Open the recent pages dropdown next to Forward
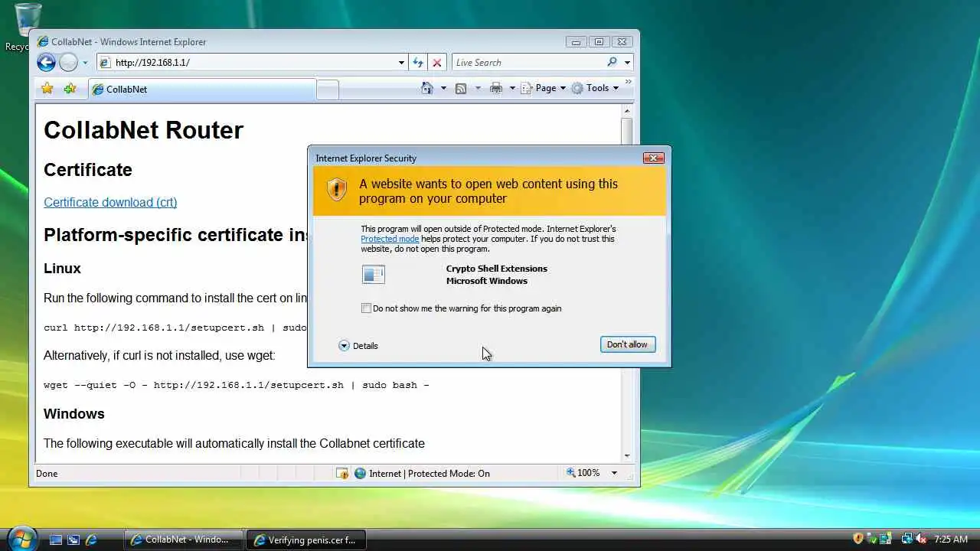Viewport: 980px width, 551px height. (x=85, y=63)
